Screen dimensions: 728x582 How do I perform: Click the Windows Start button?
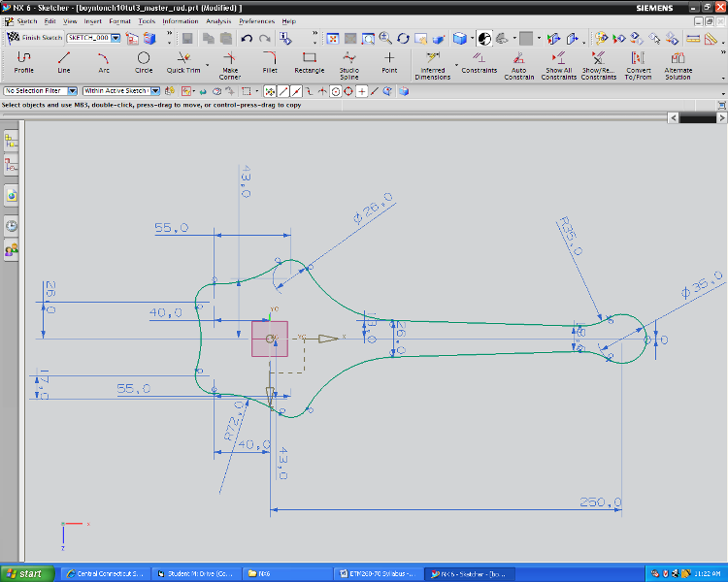(25, 573)
